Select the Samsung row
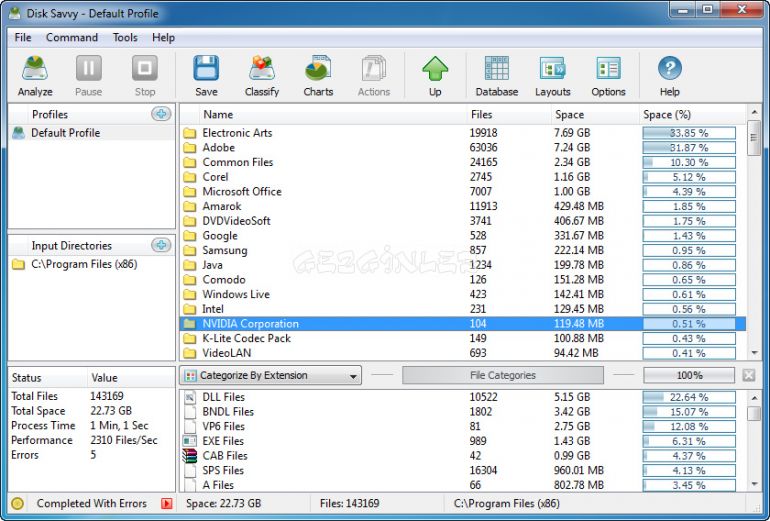Viewport: 770px width, 521px height. [x=463, y=250]
